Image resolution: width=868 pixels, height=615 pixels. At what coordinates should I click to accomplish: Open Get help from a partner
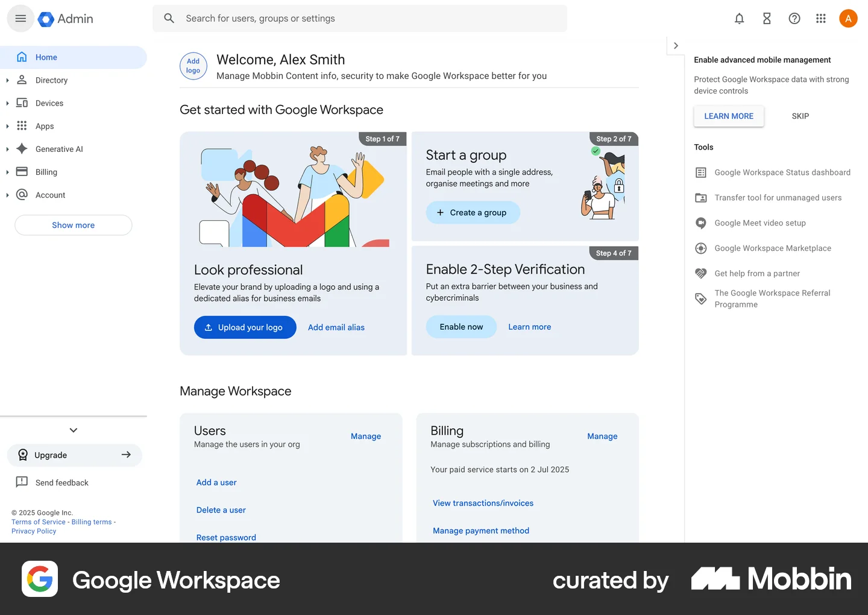point(747,274)
